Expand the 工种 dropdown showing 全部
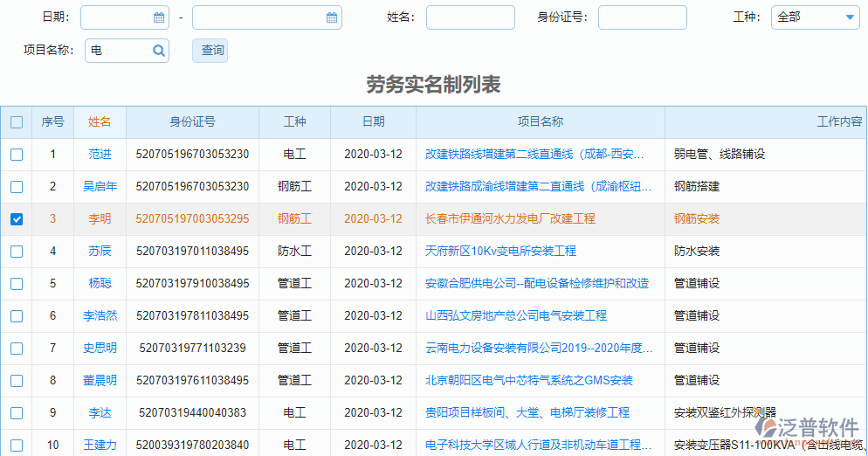 (x=849, y=17)
